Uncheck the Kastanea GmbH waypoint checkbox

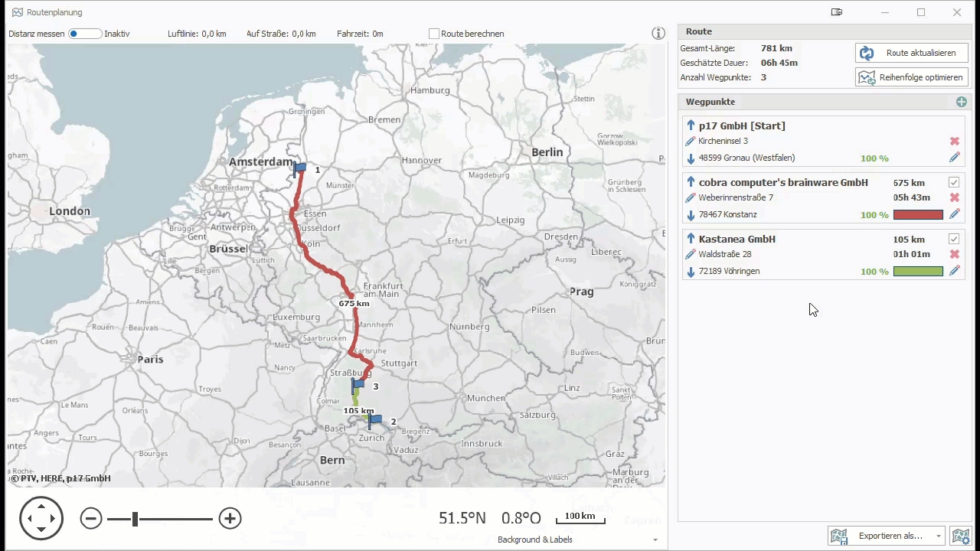tap(954, 239)
